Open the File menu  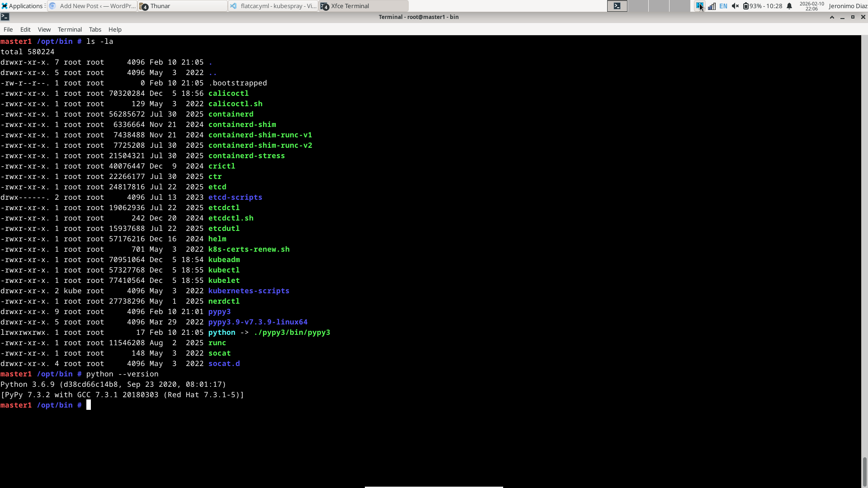[8, 29]
